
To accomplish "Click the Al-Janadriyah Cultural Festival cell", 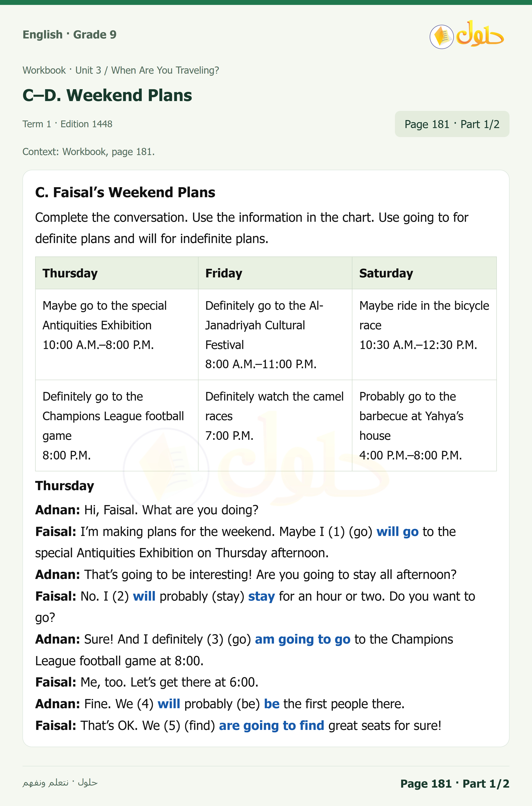I will (x=275, y=334).
